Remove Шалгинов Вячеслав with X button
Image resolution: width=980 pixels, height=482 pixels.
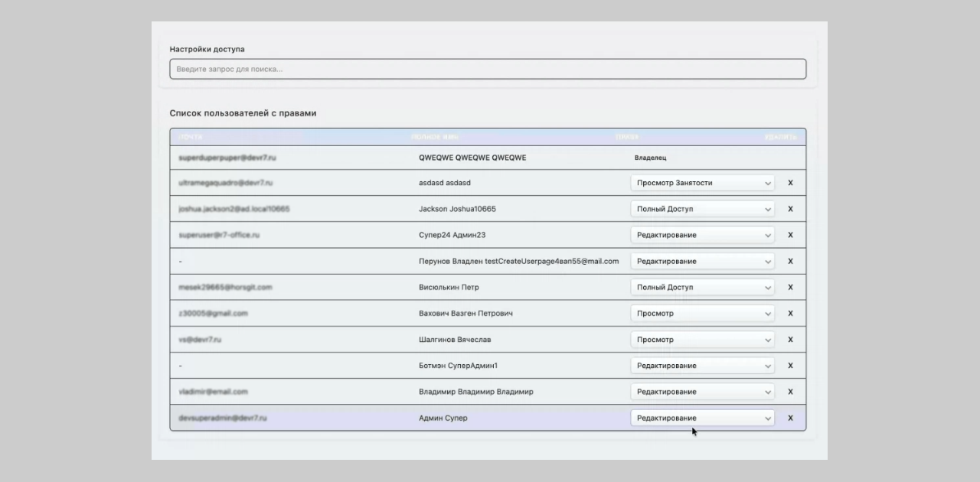pyautogui.click(x=790, y=340)
